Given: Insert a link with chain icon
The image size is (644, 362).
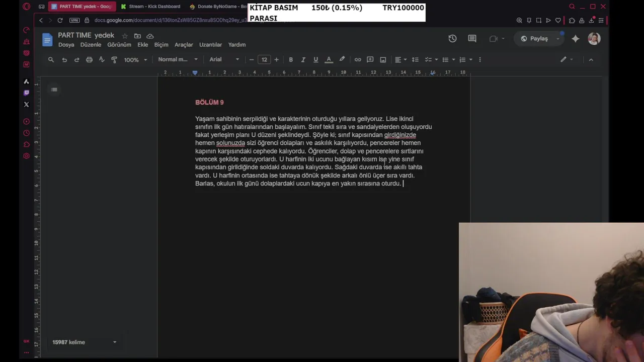Looking at the screenshot, I should [x=358, y=59].
